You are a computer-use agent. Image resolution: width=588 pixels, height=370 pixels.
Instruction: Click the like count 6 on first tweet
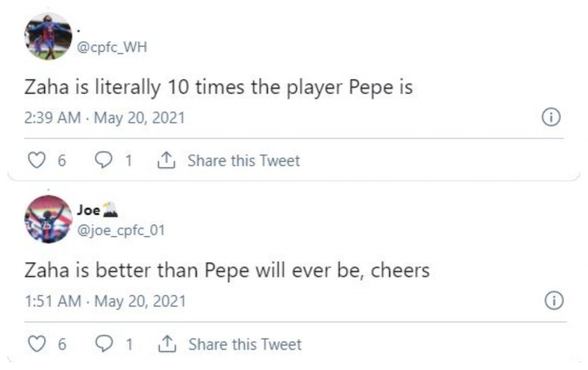[x=61, y=160]
